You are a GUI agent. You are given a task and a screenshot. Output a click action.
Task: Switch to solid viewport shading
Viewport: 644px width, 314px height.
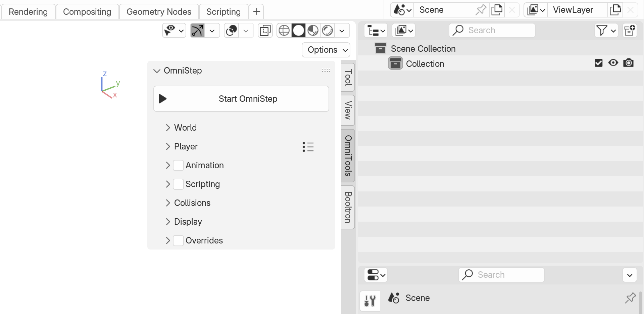click(x=298, y=31)
